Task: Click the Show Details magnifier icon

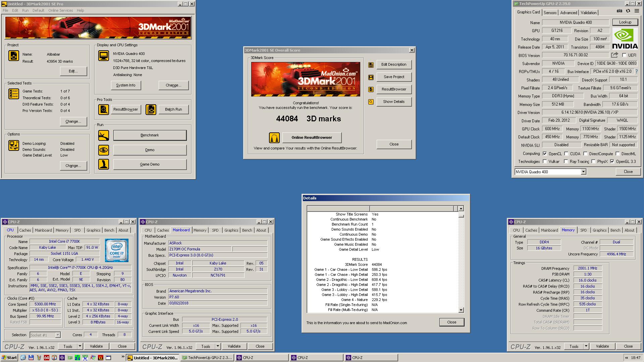Action: point(371,102)
